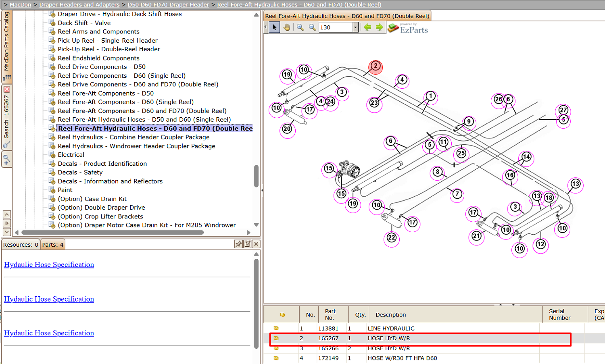Open the Electrical tree item

pyautogui.click(x=71, y=155)
